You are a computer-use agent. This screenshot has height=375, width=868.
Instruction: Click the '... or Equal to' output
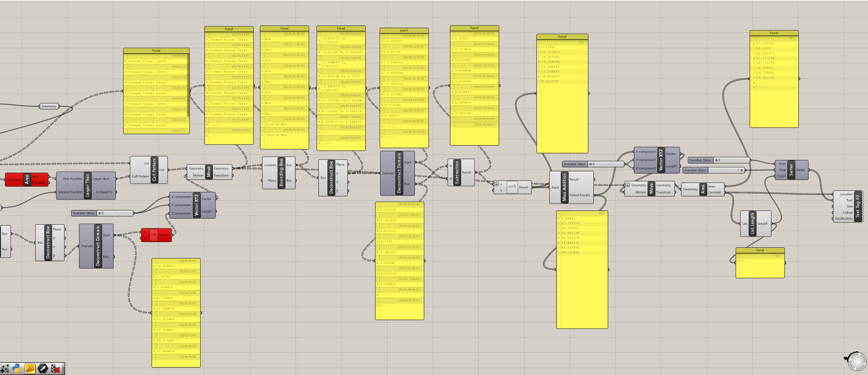(102, 192)
